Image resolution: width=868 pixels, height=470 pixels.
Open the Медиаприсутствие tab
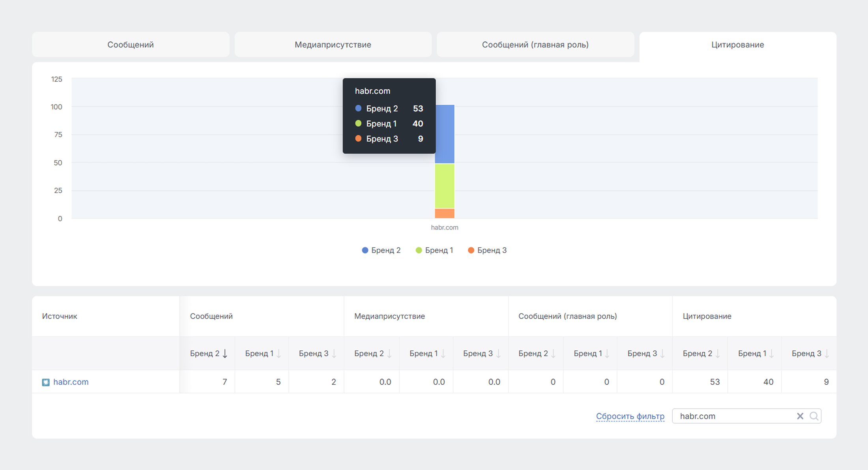(333, 45)
